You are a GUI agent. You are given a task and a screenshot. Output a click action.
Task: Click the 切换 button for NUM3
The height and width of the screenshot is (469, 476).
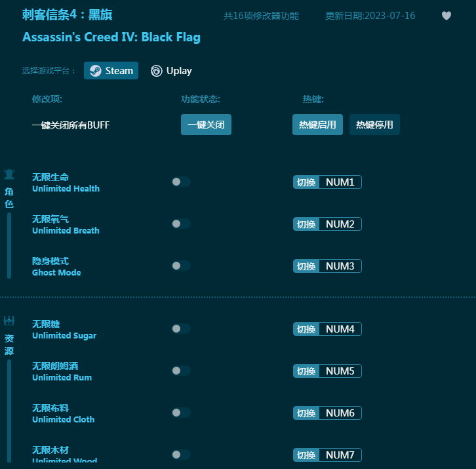click(306, 266)
